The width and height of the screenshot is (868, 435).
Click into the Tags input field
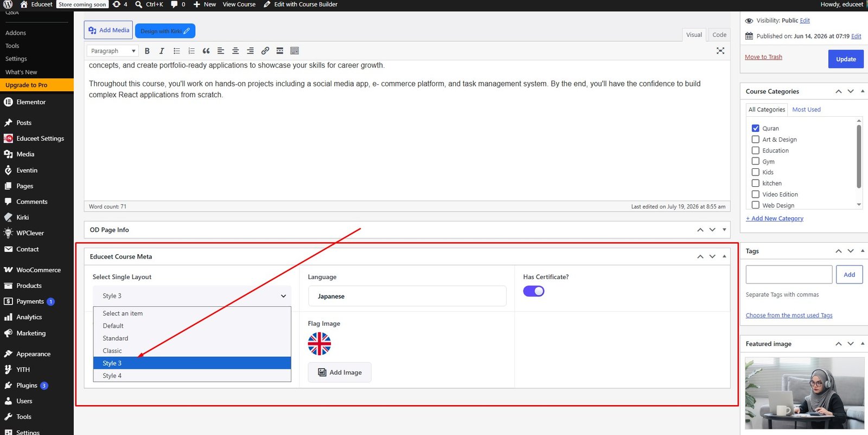coord(789,275)
